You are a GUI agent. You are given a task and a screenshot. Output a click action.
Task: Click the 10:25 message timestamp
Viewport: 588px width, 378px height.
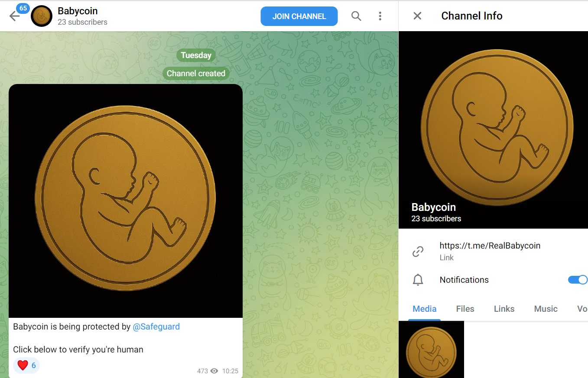point(230,371)
